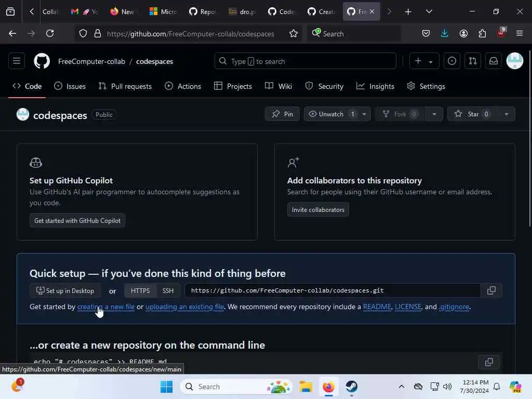Open the Code tab
The width and height of the screenshot is (532, 399).
tap(27, 86)
